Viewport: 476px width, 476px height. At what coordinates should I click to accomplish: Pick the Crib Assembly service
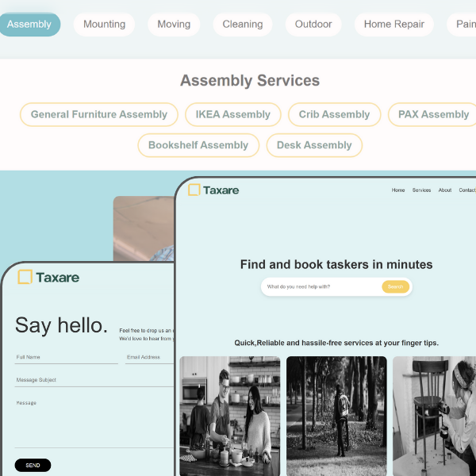334,114
